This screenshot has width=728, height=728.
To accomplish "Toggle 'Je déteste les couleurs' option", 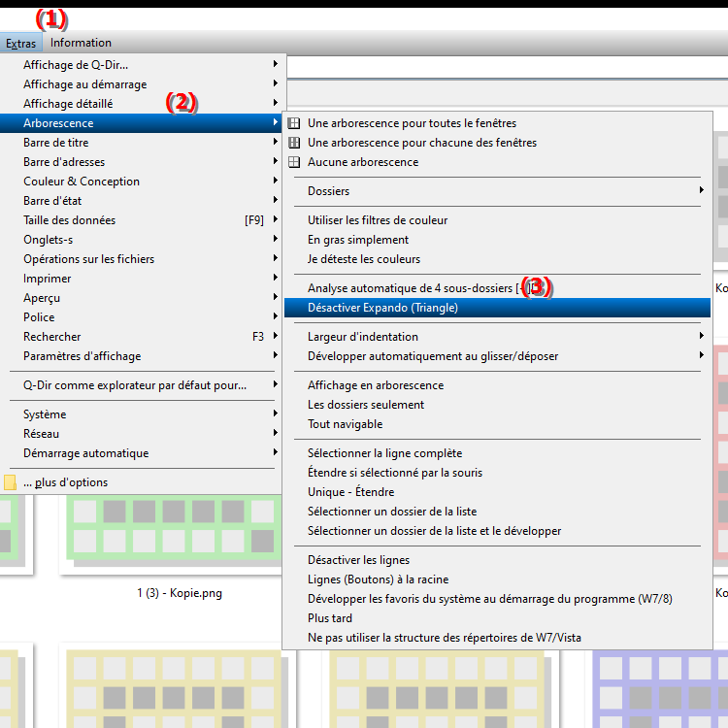I will [x=497, y=259].
